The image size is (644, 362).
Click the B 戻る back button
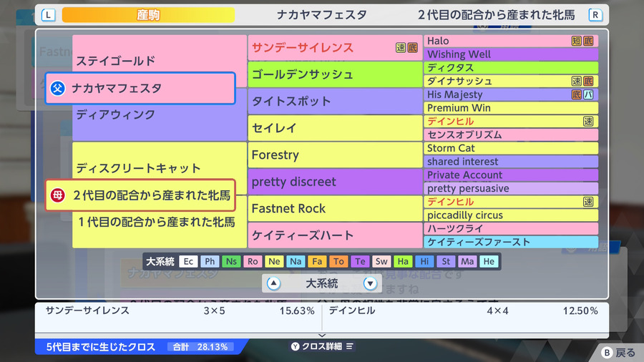tap(618, 353)
